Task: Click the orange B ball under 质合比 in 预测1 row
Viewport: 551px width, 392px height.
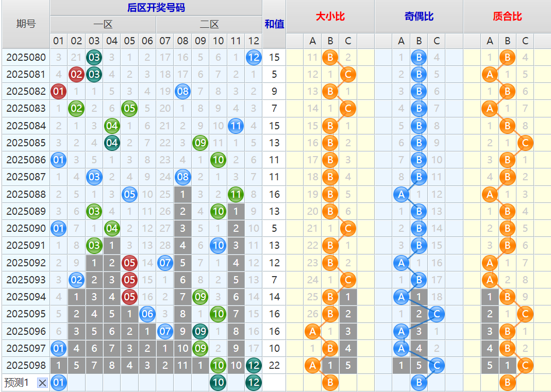Action: (x=507, y=383)
